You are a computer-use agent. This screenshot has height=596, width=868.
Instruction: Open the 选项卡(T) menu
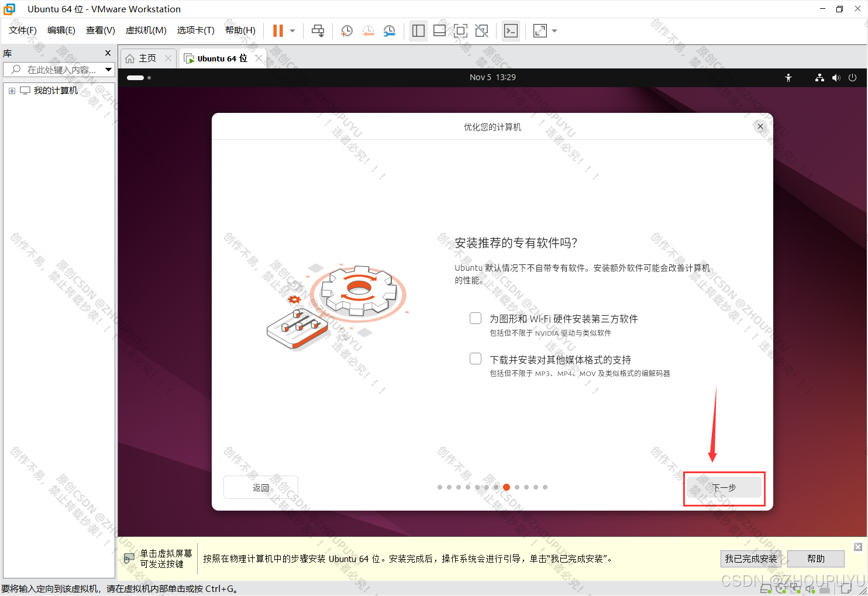[x=196, y=30]
